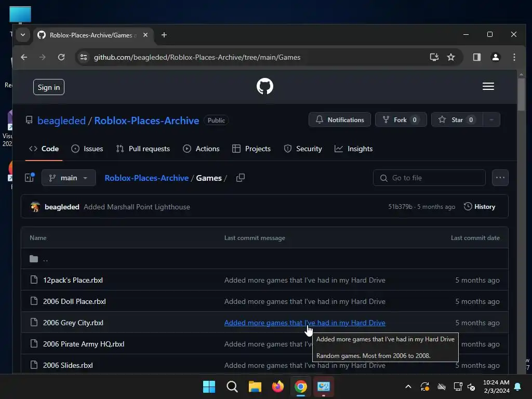This screenshot has height=399, width=532.
Task: Open beagleded user profile link in header
Action: click(61, 121)
